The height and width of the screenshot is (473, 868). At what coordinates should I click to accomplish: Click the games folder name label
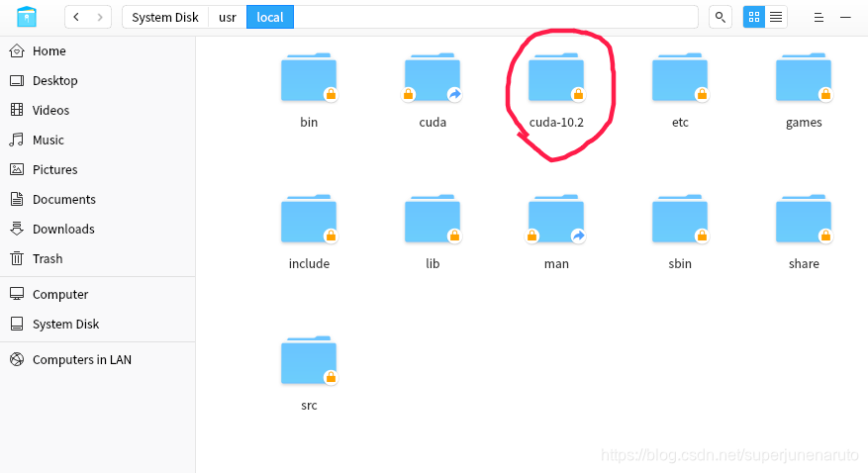[x=804, y=123]
